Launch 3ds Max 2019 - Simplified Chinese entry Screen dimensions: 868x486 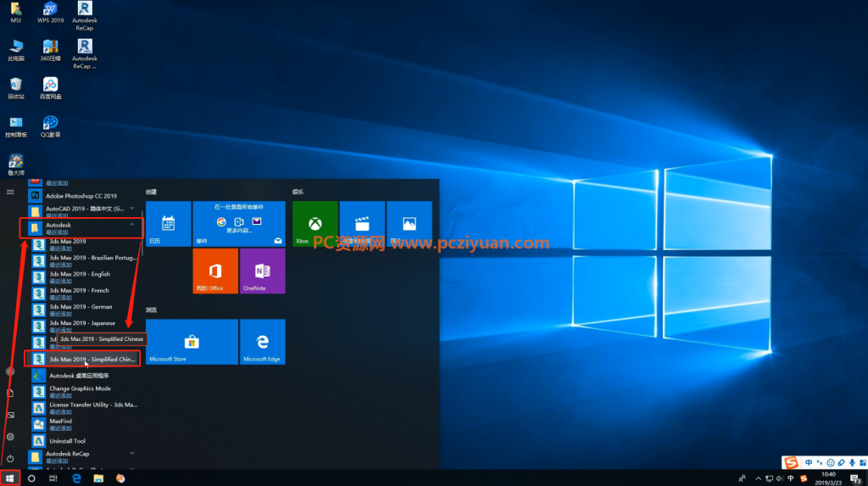tap(82, 359)
